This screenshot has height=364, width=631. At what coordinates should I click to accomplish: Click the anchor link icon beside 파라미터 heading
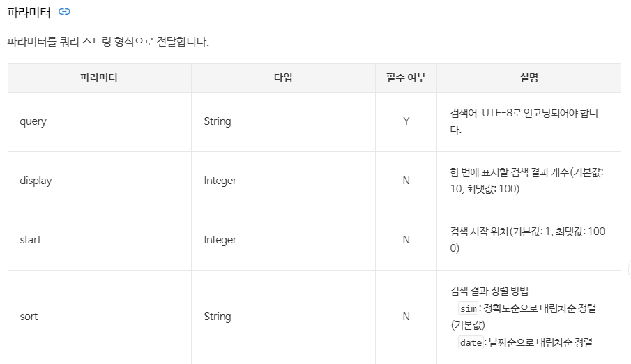tap(64, 12)
